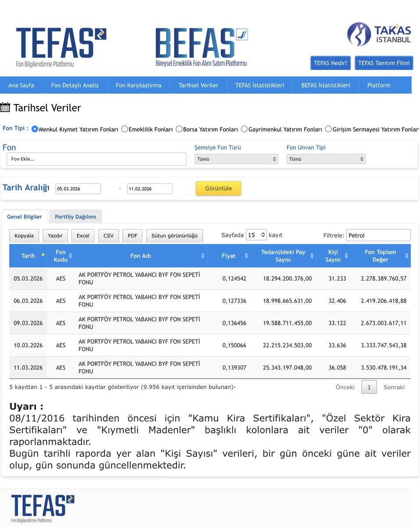This screenshot has width=420, height=527.
Task: Open the Şemsiye Fon Türü dropdown
Action: click(236, 159)
